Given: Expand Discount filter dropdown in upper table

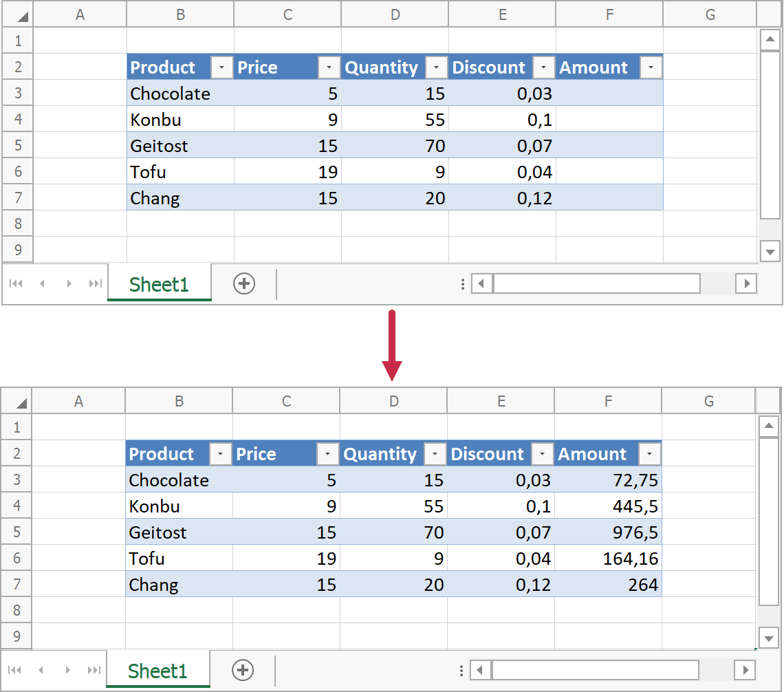Looking at the screenshot, I should click(x=543, y=67).
